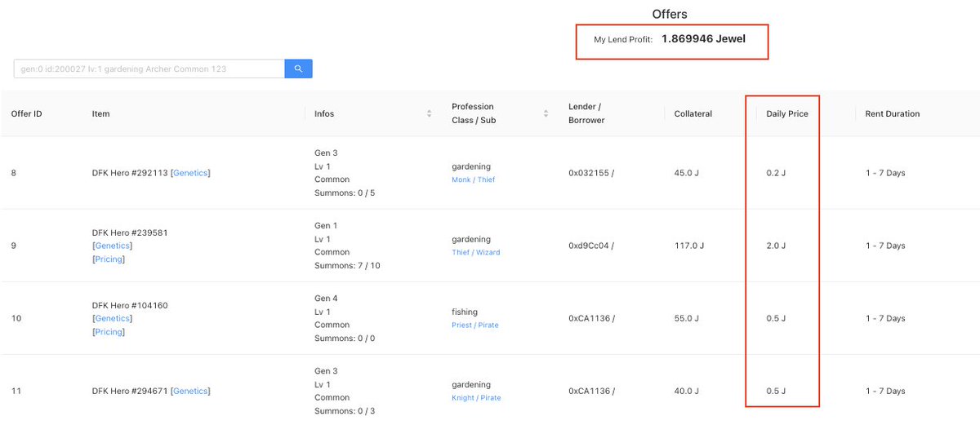980x425 pixels.
Task: Click the My Lend Profit value 1.869946 Jewel
Action: click(x=703, y=38)
